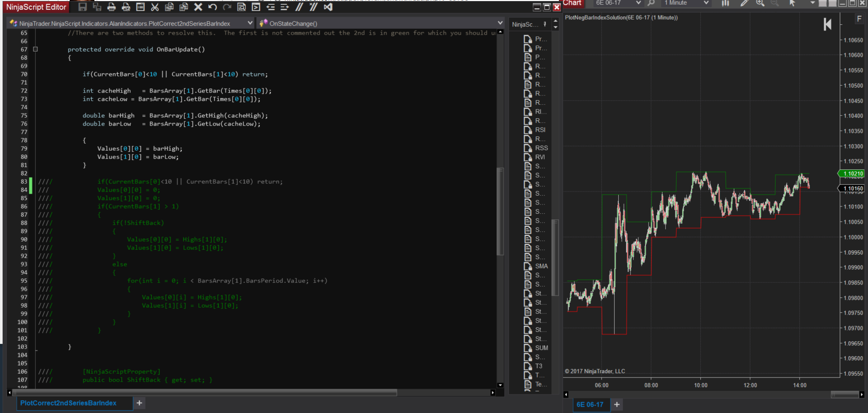
Task: Click the editor vertical scrollbar thumb
Action: [500, 211]
